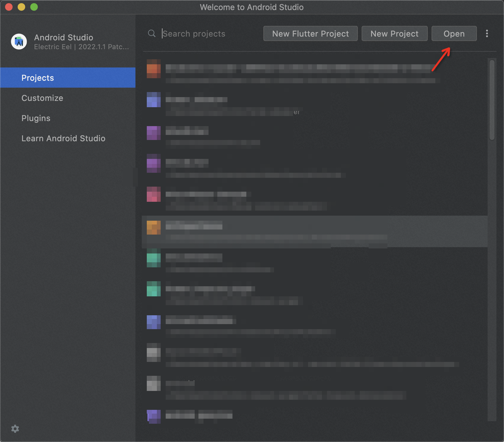The height and width of the screenshot is (442, 504).
Task: Open the Customize section
Action: [x=68, y=98]
